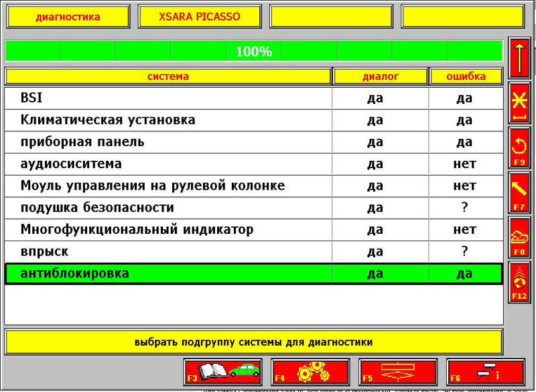Viewport: 536px width, 392px height.
Task: Click the question mark in впрыск row
Action: [x=464, y=251]
